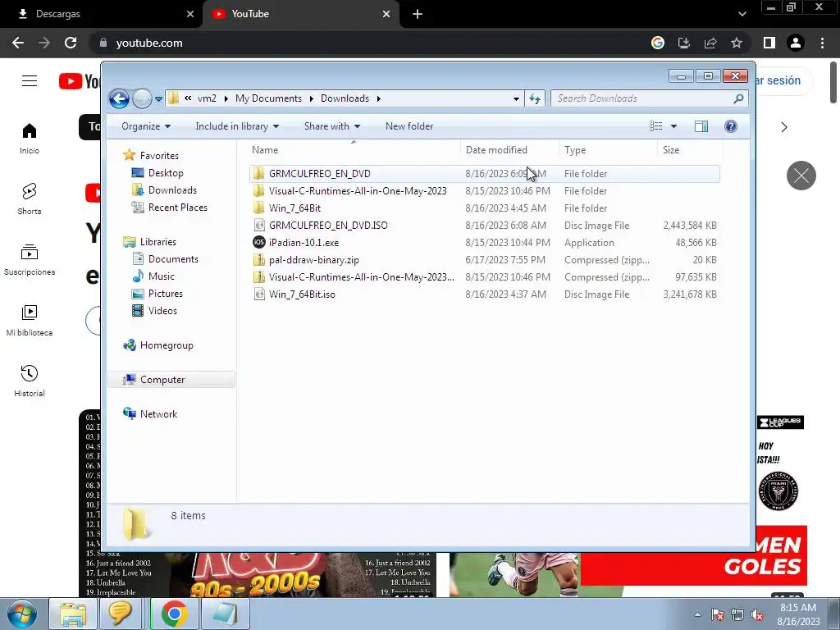Open Network in navigation pane
The width and height of the screenshot is (840, 630).
tap(158, 413)
